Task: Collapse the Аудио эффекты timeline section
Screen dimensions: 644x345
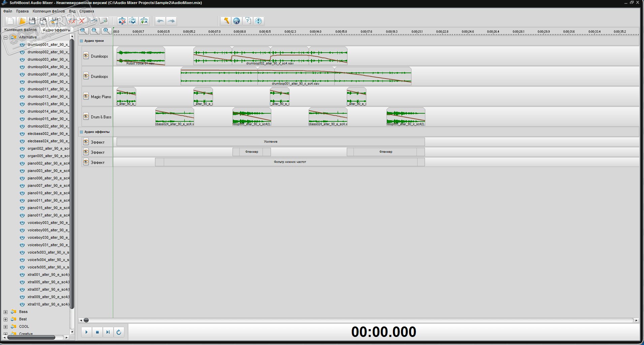Action: (x=81, y=132)
